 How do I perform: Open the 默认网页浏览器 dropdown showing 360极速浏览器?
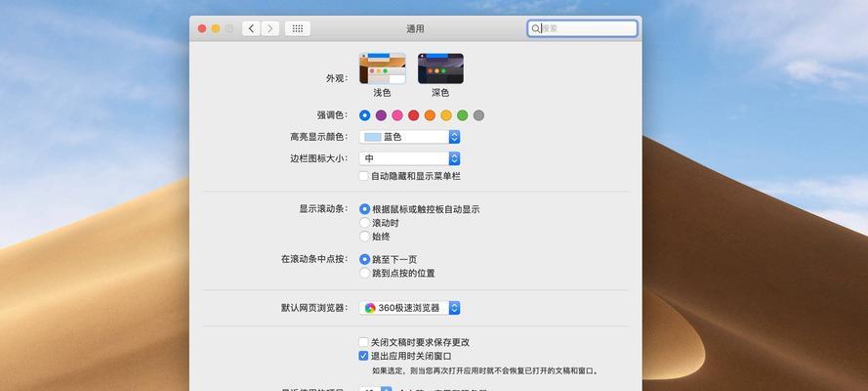tap(410, 308)
